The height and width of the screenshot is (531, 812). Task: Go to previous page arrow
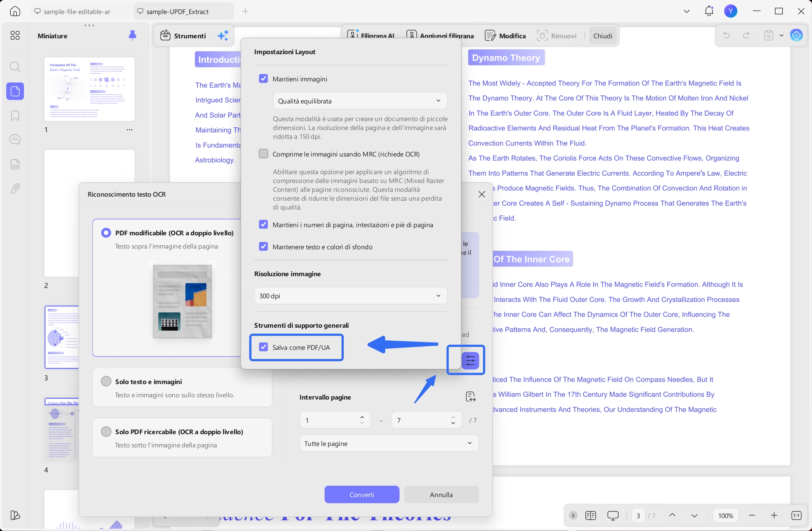pos(672,516)
